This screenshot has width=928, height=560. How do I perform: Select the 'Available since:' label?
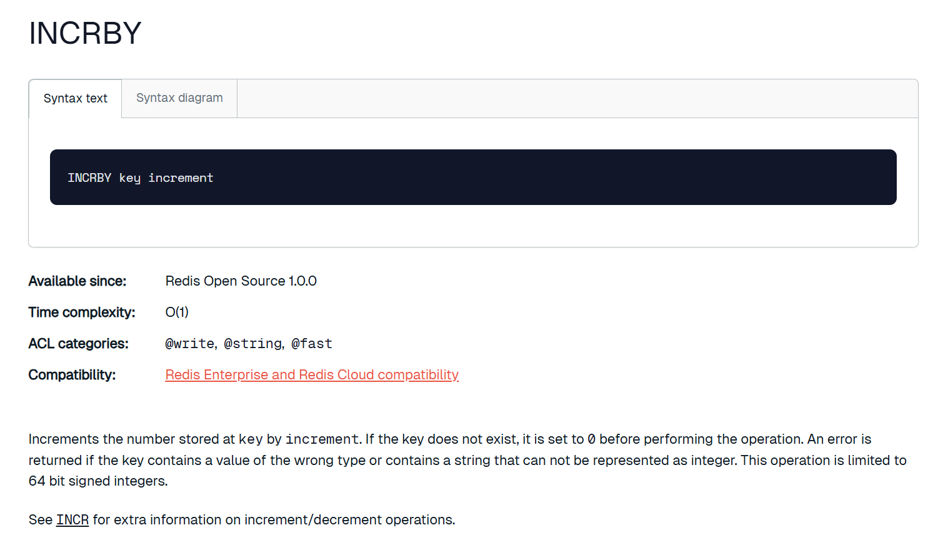pyautogui.click(x=77, y=281)
